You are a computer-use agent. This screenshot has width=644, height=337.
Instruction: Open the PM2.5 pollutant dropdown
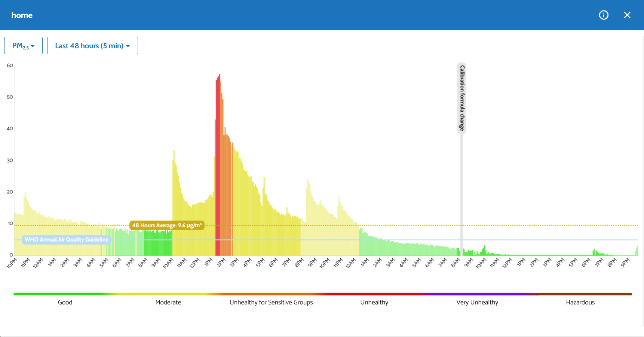pos(23,46)
